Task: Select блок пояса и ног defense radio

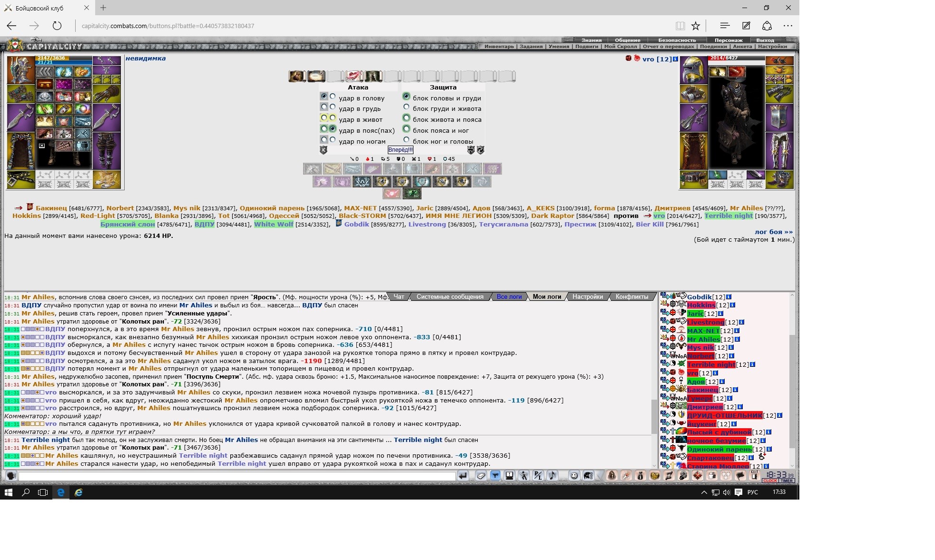Action: coord(406,128)
